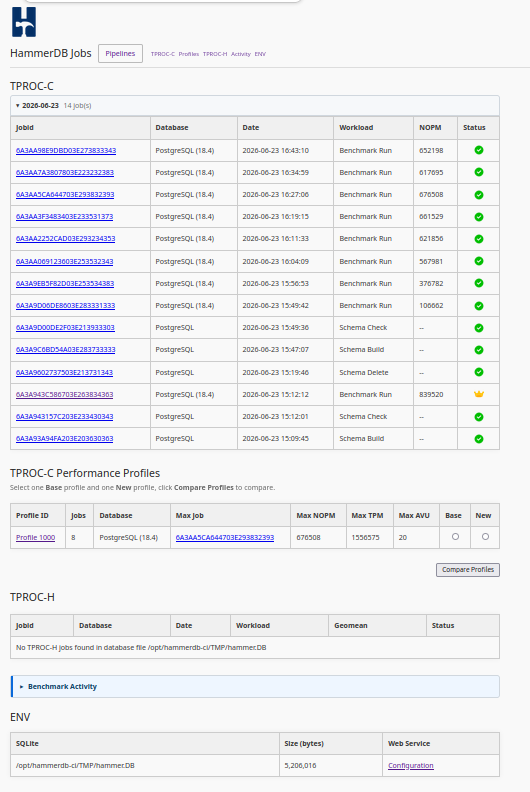The width and height of the screenshot is (530, 792).
Task: Click SQLite path /opt/hammerdb-cl/TMP/hammer.DB in ENV table
Action: click(x=75, y=766)
